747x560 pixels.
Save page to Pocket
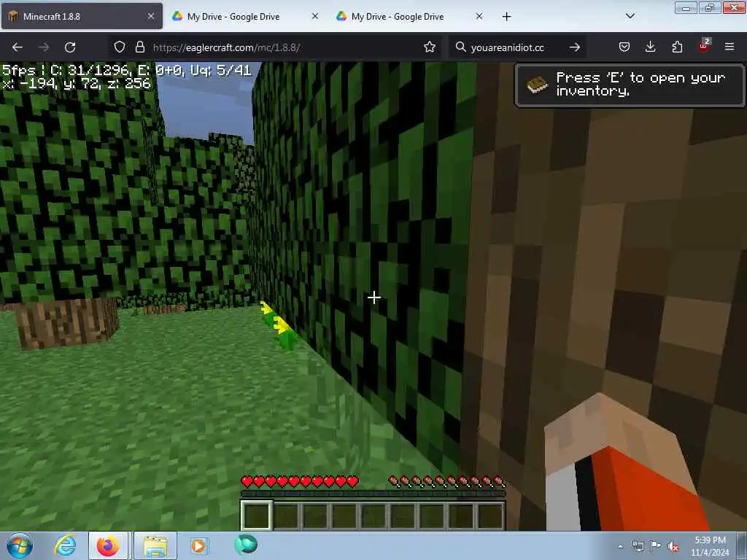coord(624,47)
